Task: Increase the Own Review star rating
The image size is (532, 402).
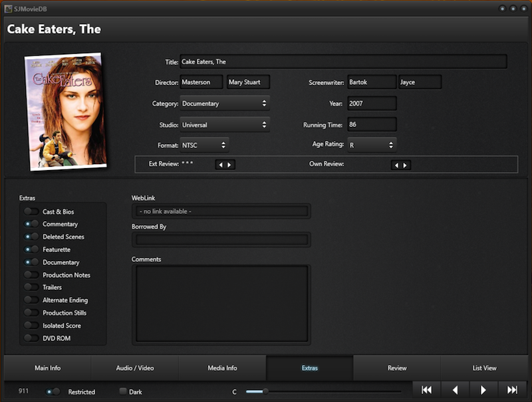Action: tap(405, 165)
